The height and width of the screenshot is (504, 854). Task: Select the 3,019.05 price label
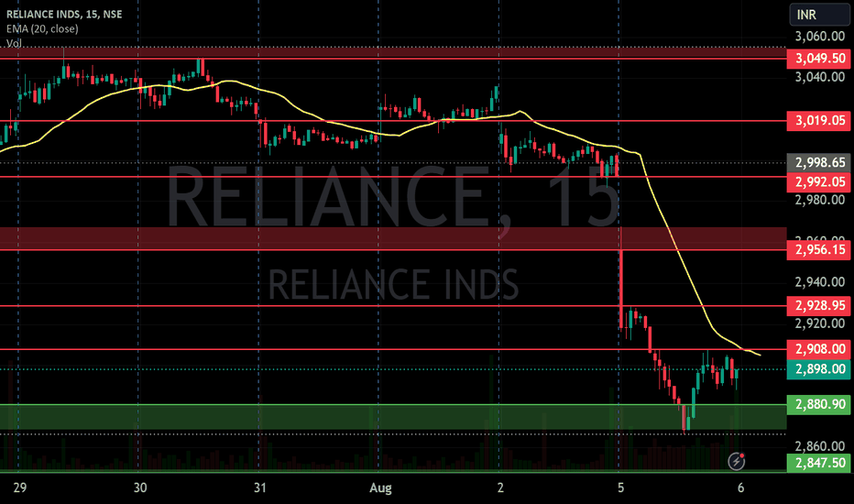pyautogui.click(x=819, y=120)
